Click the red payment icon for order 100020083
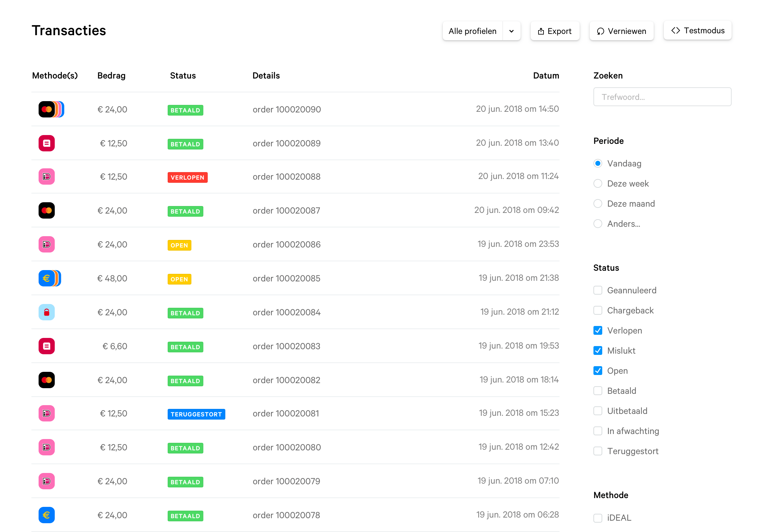This screenshot has height=532, width=763. pyautogui.click(x=46, y=346)
